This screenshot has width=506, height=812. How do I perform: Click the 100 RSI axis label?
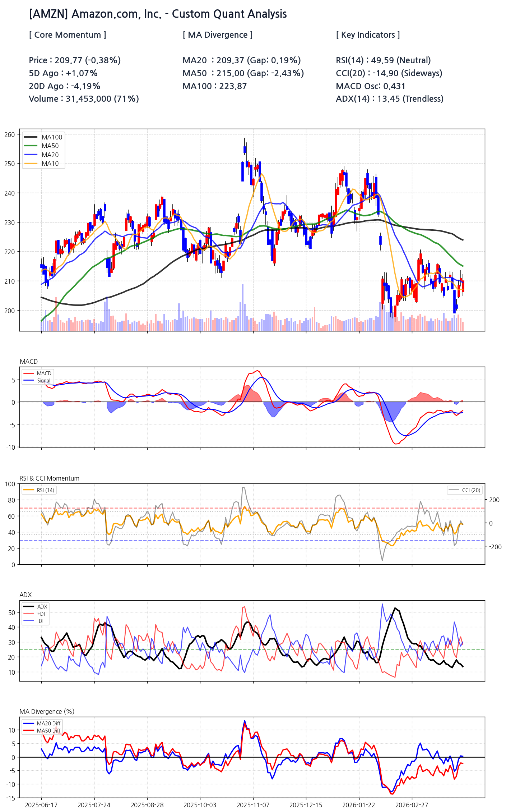(x=10, y=484)
